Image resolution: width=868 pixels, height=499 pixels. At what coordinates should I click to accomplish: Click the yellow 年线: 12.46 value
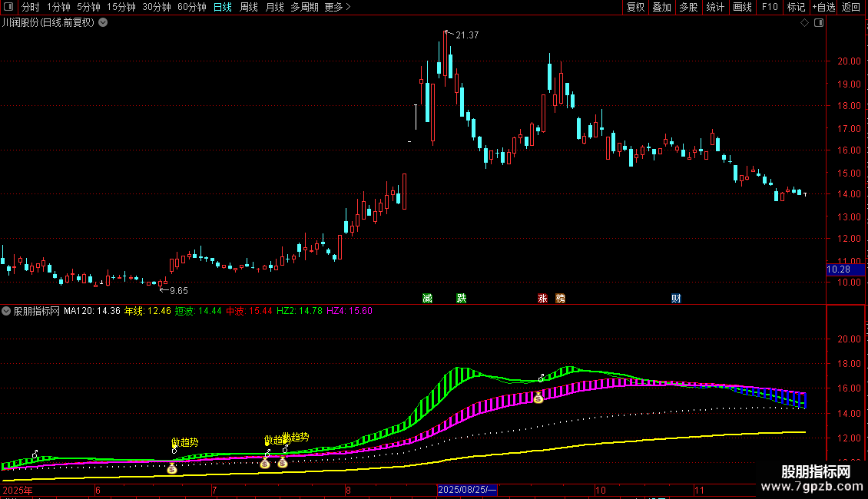click(x=147, y=311)
